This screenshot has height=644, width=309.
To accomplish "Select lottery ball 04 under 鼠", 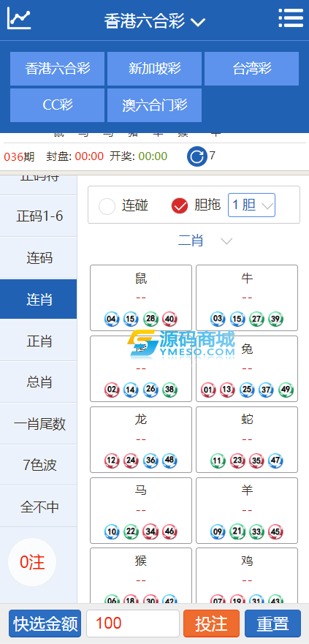I will [x=112, y=319].
